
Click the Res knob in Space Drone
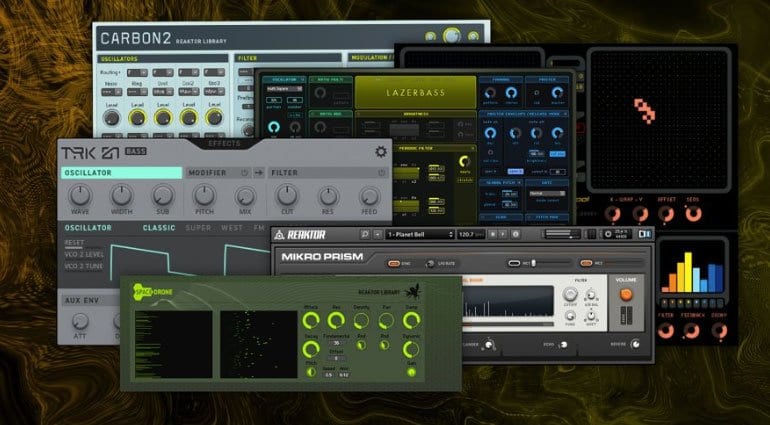pos(336,320)
